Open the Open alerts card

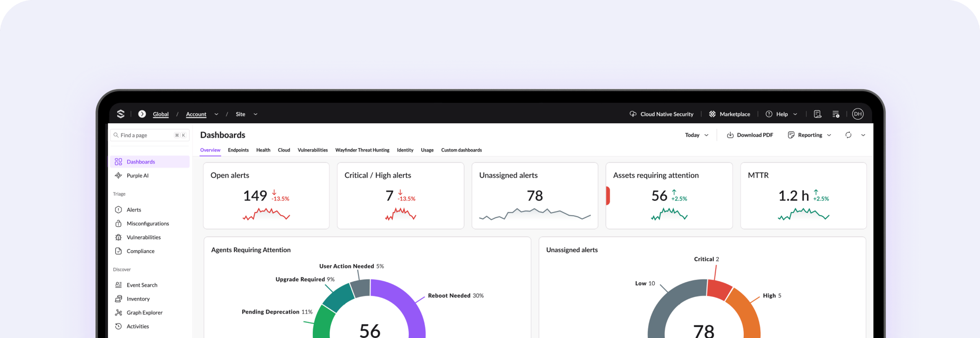[x=266, y=195]
